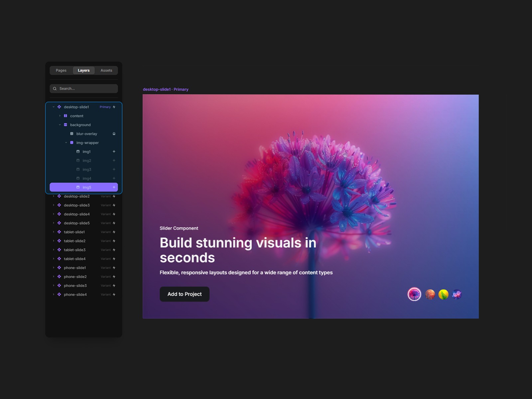This screenshot has height=399, width=532.
Task: Click the lightning bolt icon on desktop-slide1 row
Action: click(114, 107)
